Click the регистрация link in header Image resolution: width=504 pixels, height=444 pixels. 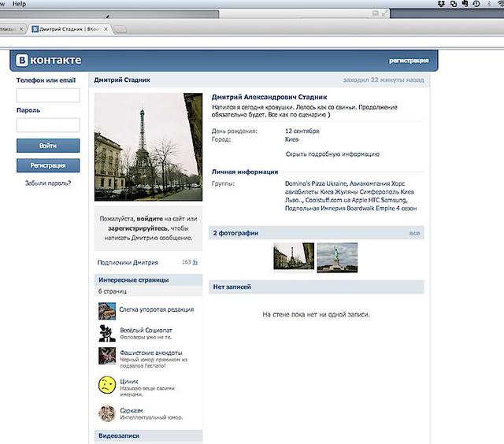(408, 61)
